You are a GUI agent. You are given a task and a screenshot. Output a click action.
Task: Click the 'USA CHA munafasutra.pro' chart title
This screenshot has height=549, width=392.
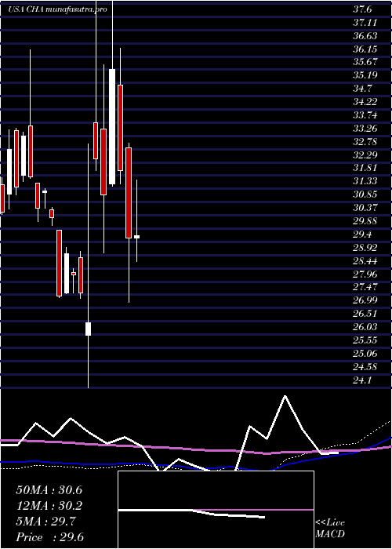(x=58, y=9)
